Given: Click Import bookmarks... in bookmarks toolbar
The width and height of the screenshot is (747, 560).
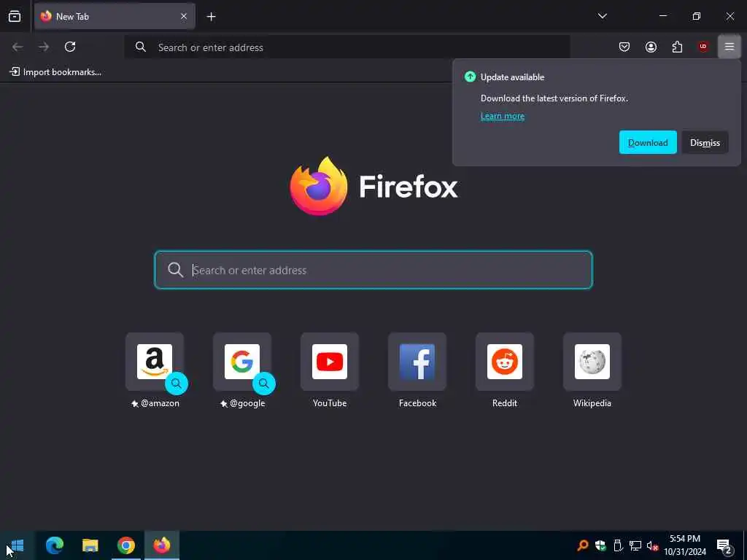Looking at the screenshot, I should click(55, 72).
